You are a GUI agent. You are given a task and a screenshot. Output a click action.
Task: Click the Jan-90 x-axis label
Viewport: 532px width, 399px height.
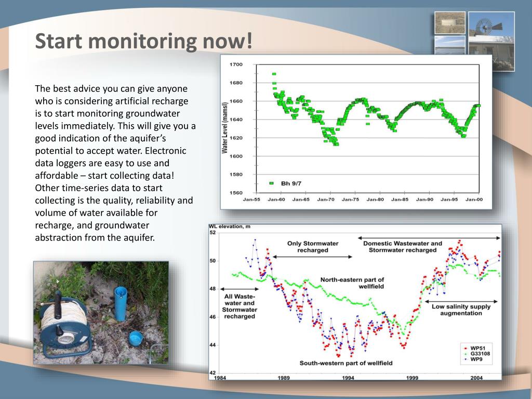pyautogui.click(x=424, y=199)
